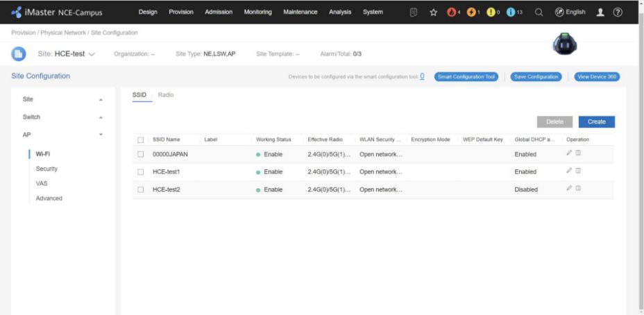Open the Provision menu
This screenshot has height=315, width=644.
coord(181,12)
